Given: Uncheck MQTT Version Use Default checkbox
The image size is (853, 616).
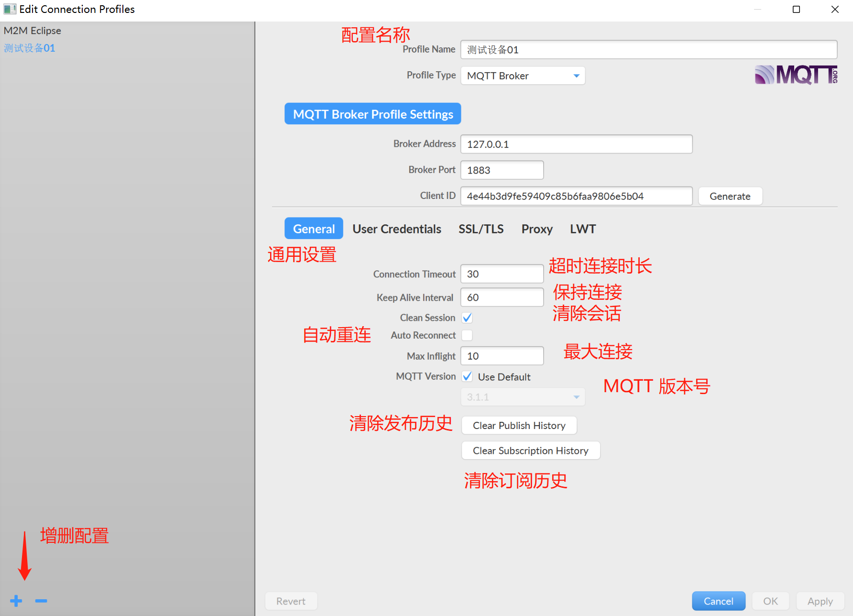Looking at the screenshot, I should coord(467,377).
